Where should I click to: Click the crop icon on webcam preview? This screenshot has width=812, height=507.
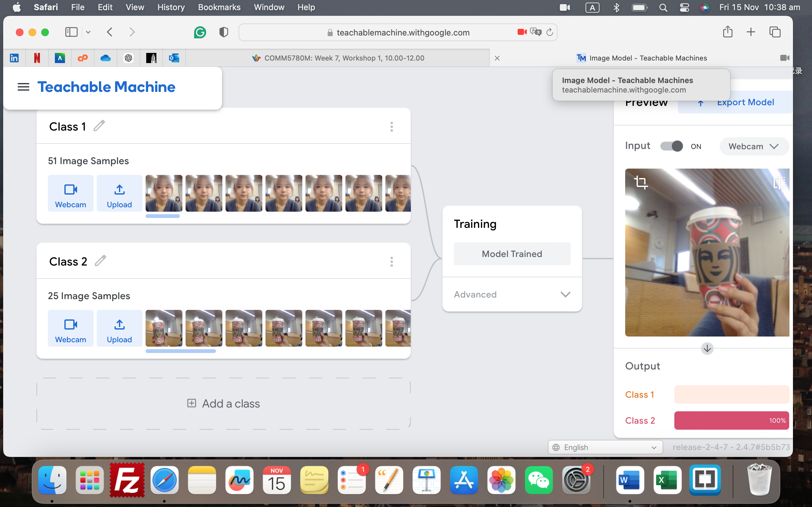coord(640,183)
